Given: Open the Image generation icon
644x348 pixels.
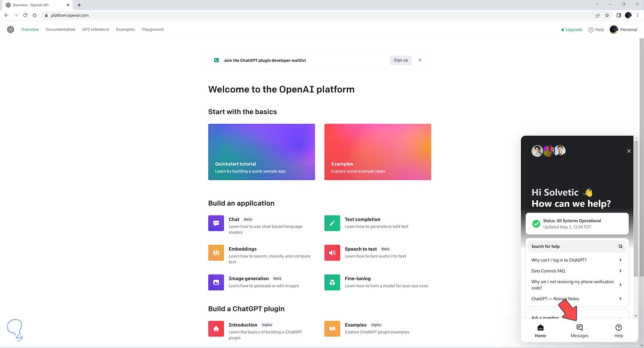Looking at the screenshot, I should (x=216, y=282).
